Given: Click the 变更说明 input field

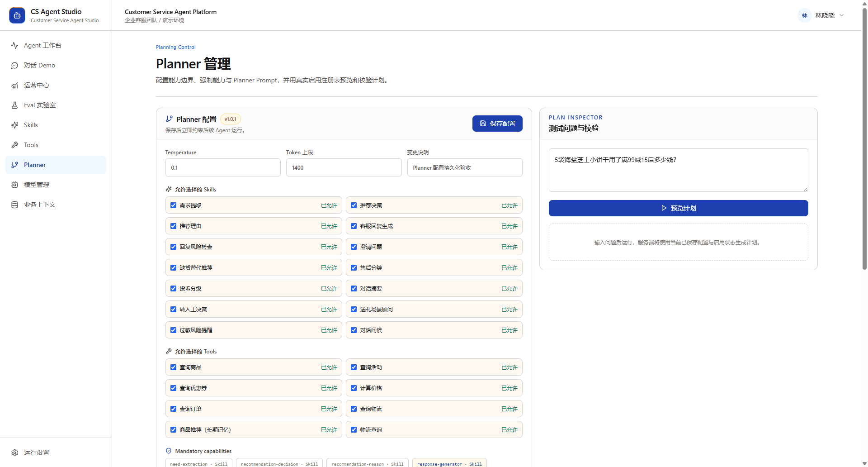Looking at the screenshot, I should 465,167.
